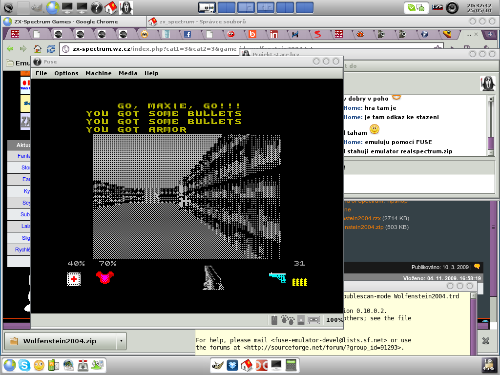Click the 100% speed indicator in Fuse
The image size is (500, 375).
334,320
